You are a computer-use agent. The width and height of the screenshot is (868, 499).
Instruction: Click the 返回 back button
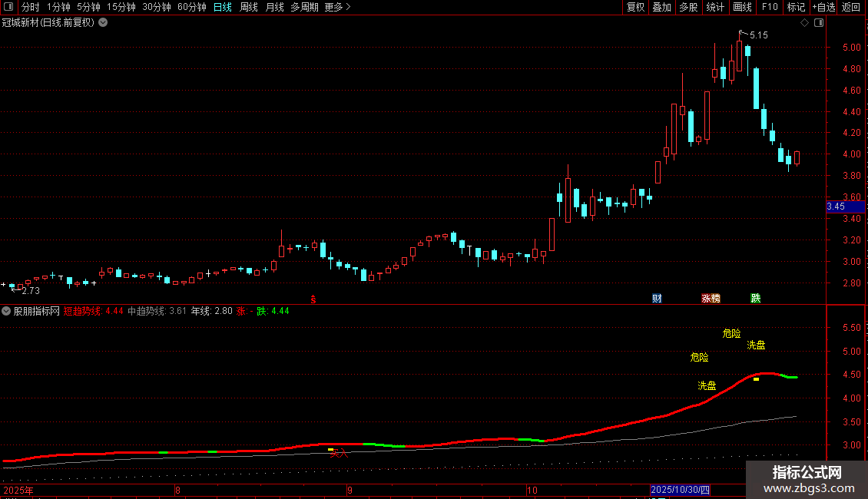(851, 7)
